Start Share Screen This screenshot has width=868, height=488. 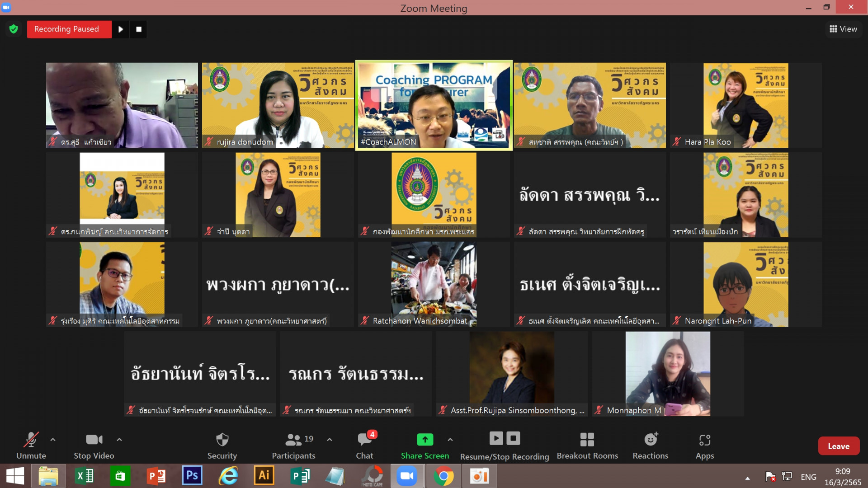pos(425,446)
